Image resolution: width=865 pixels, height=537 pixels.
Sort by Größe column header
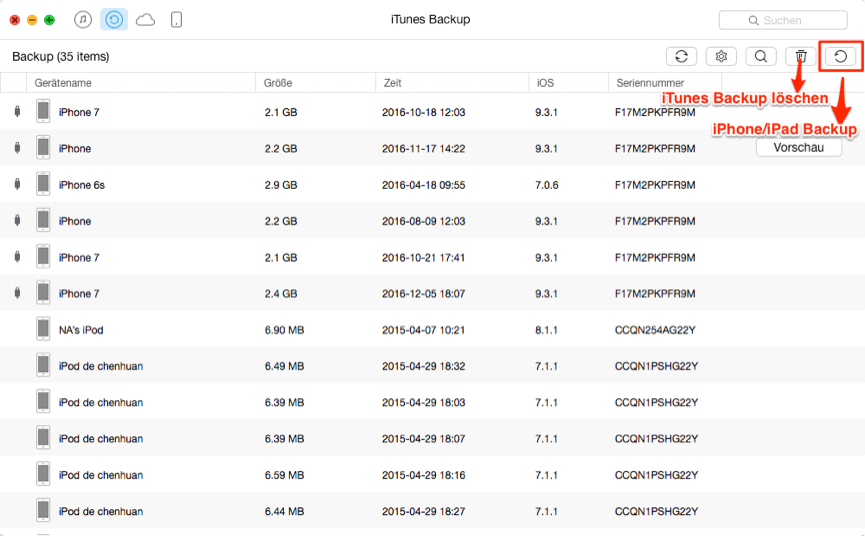click(x=315, y=83)
